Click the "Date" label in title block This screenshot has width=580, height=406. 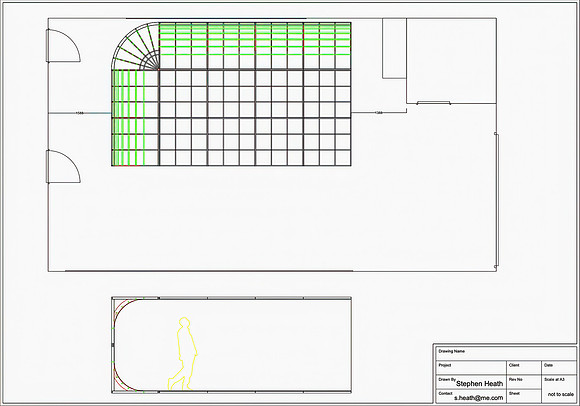pos(548,365)
